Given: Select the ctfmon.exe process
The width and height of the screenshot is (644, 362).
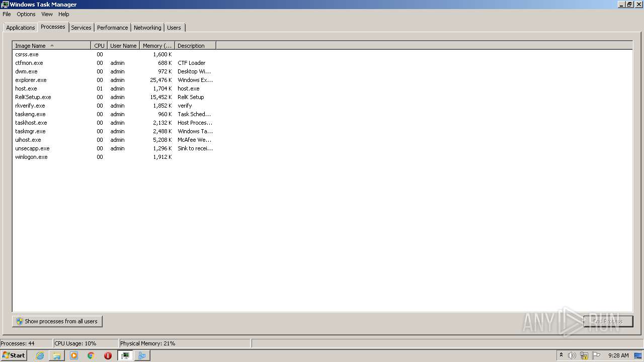Looking at the screenshot, I should [29, 63].
